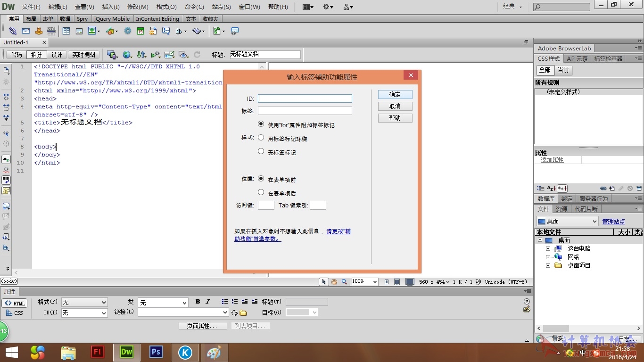The height and width of the screenshot is (362, 644).
Task: Expand 桌面项目 tree node
Action: (548, 265)
